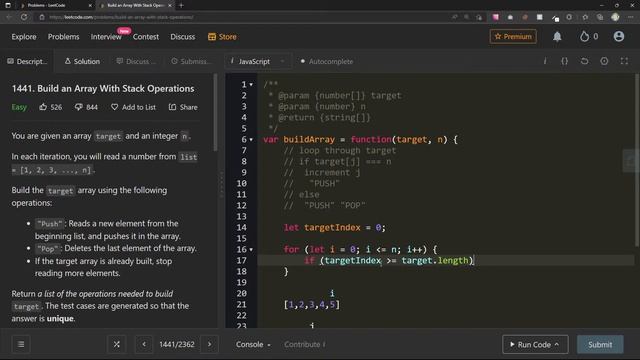Click the streak flame icon

tap(584, 36)
